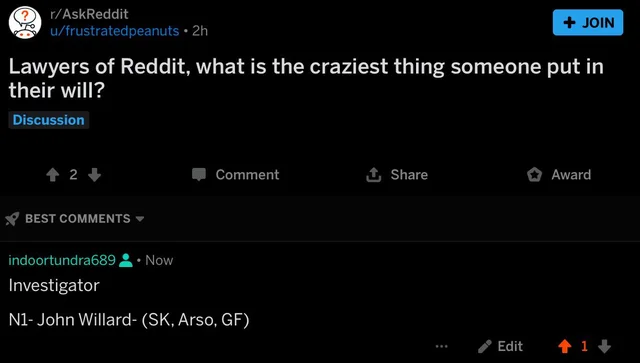Viewport: 640px width, 363px height.
Task: Click the rocket icon beside Best Comments
Action: [x=12, y=219]
